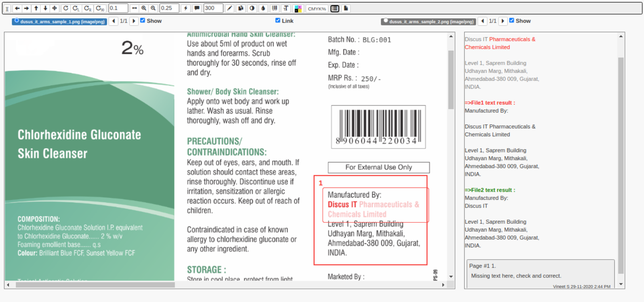The width and height of the screenshot is (644, 302).
Task: Click 'Discus IT' under File2 text result
Action: point(476,206)
